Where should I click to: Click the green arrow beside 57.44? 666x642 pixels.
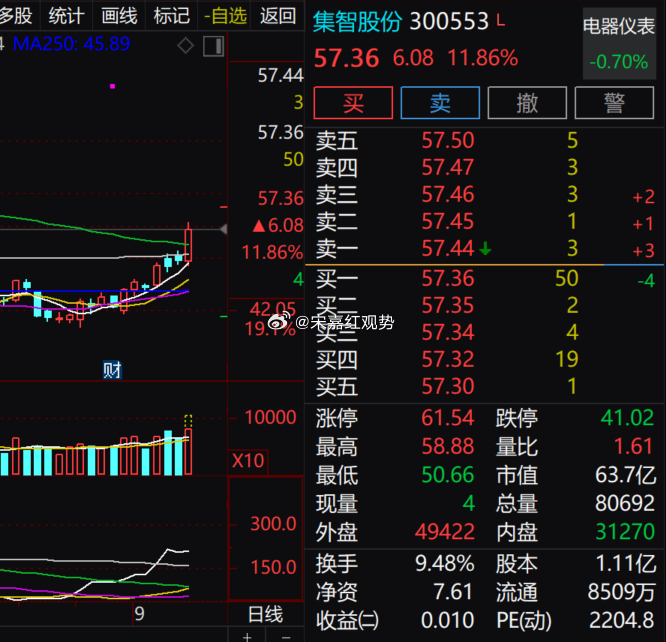[x=485, y=248]
